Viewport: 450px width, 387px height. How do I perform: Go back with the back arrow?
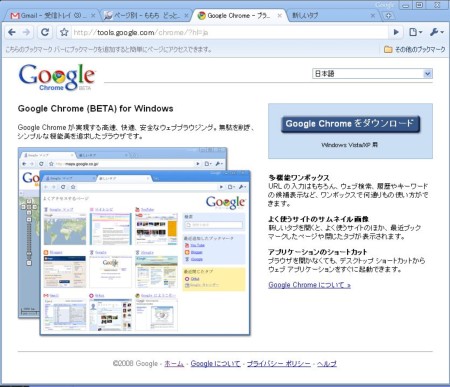(x=12, y=32)
